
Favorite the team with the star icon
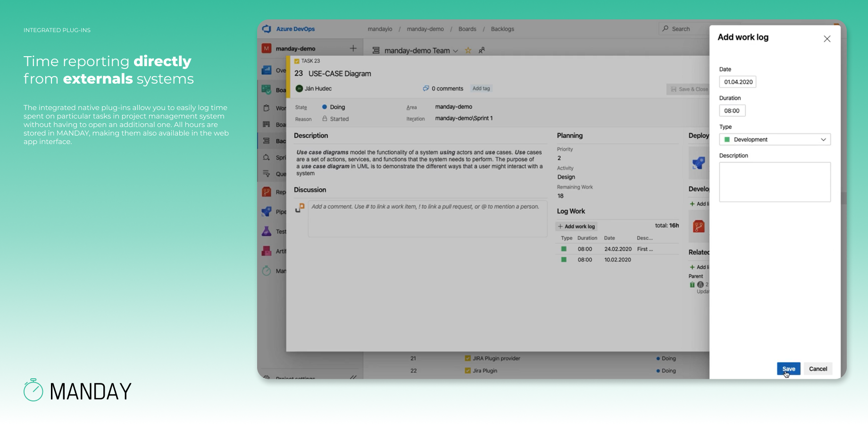pos(468,50)
